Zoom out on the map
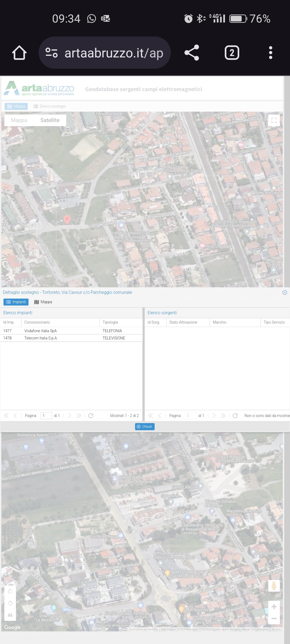This screenshot has height=644, width=290. 274,618
